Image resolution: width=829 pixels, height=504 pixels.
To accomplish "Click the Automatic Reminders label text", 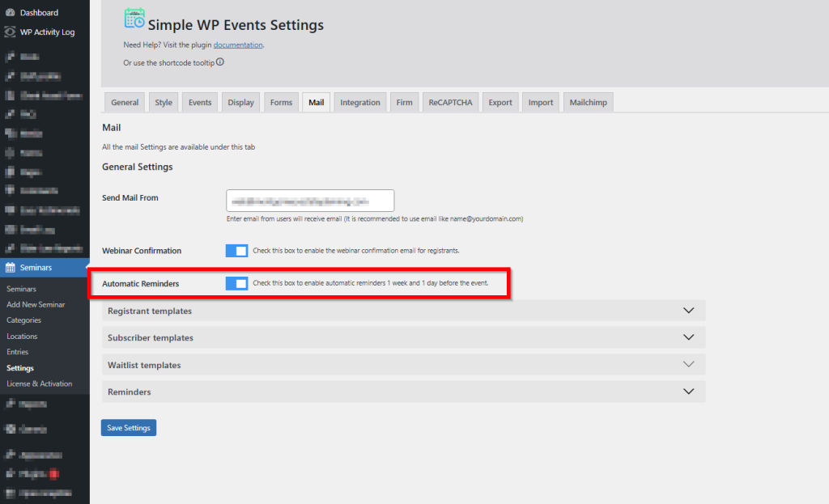I will point(141,284).
